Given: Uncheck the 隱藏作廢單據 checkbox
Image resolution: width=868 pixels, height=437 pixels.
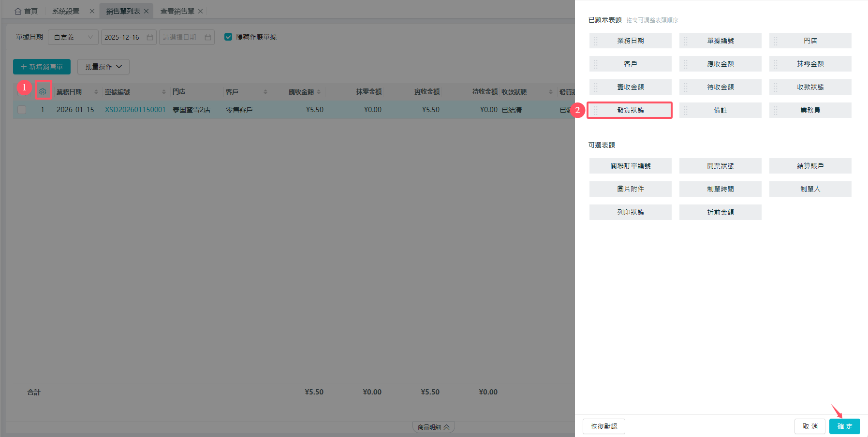Looking at the screenshot, I should pyautogui.click(x=228, y=37).
